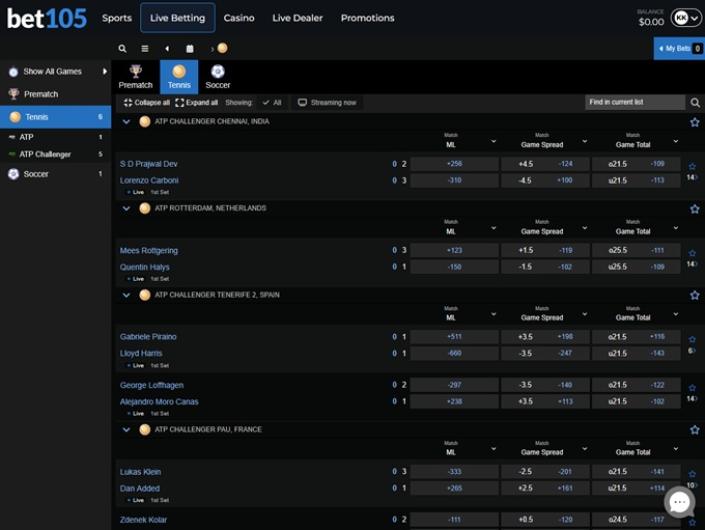Toggle the Streaming now filter

click(328, 102)
